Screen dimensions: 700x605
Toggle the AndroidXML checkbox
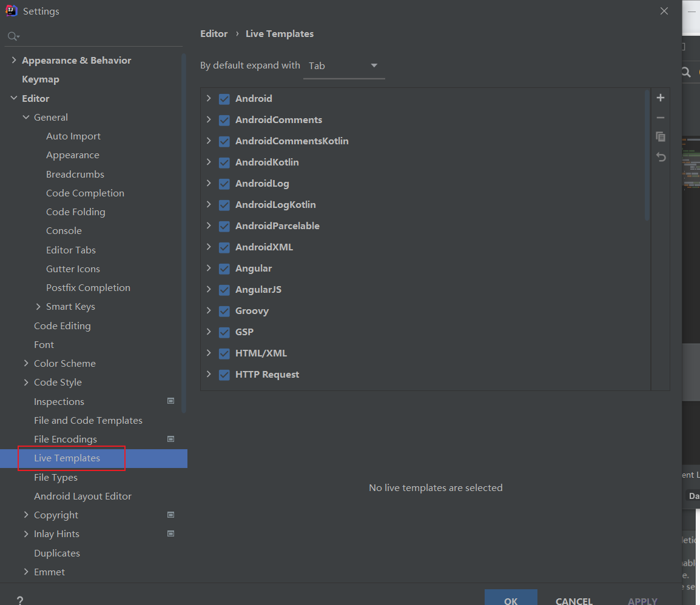(x=224, y=247)
